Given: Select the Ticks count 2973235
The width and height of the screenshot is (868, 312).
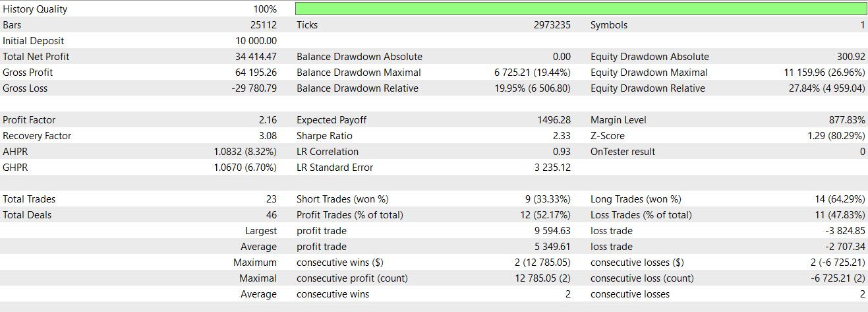Looking at the screenshot, I should [552, 25].
